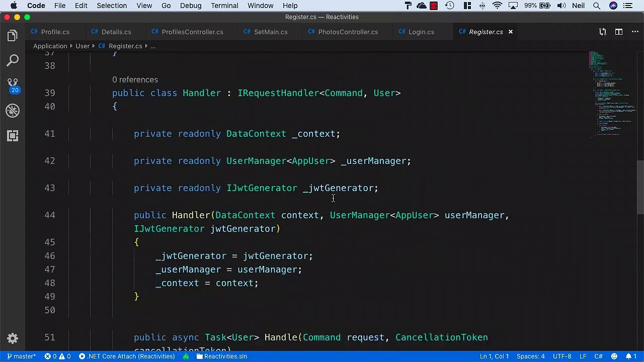This screenshot has width=644, height=362.
Task: Click the OneDrive cloud menu bar icon
Action: pos(422,6)
